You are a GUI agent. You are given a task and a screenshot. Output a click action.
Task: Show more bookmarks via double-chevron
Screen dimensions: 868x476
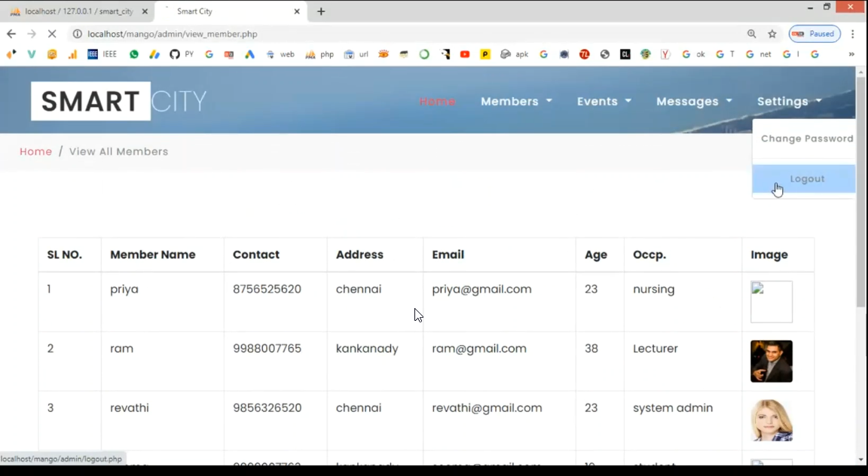[x=851, y=54]
